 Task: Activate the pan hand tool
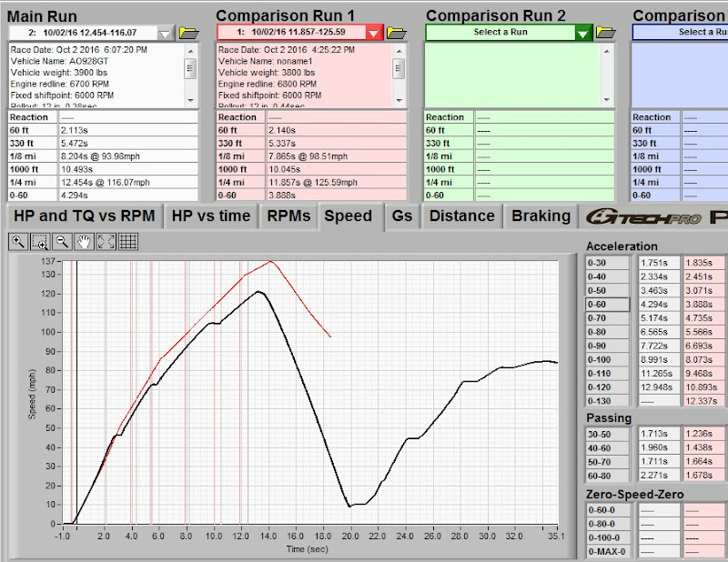(84, 242)
